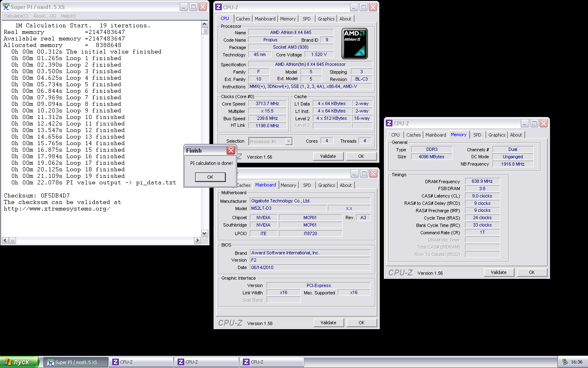Screen dimensions: 588x368
Task: Select Memory tab in top CPU-Z window
Action: [x=288, y=19]
